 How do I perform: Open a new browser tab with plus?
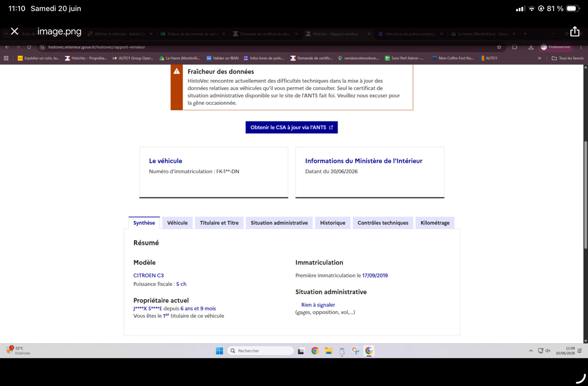[x=525, y=34]
